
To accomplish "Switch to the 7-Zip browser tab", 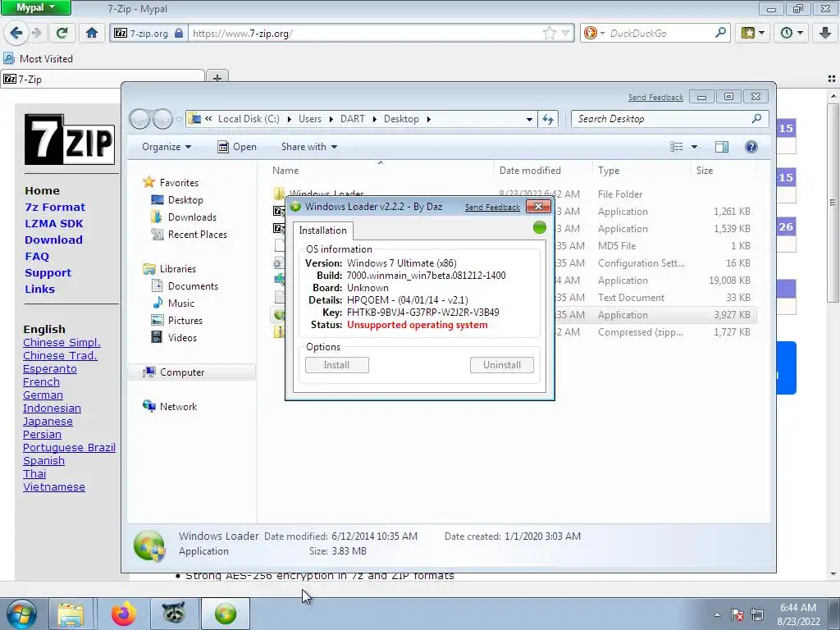I will 103,79.
